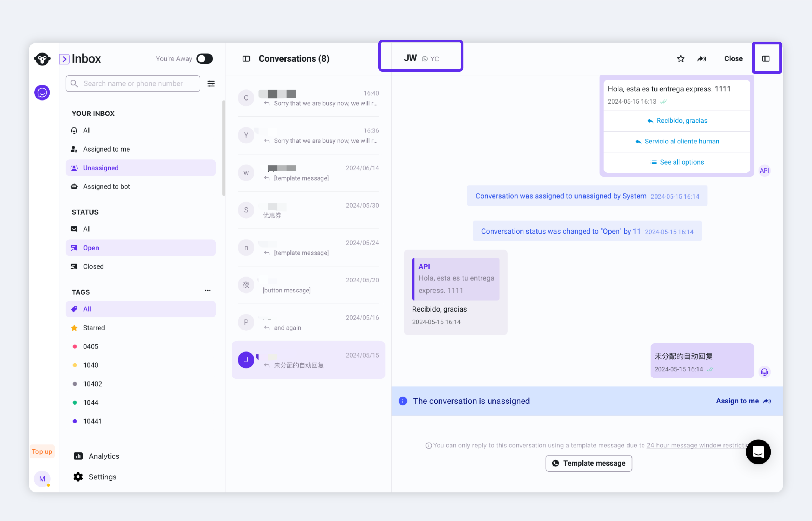The height and width of the screenshot is (521, 812).
Task: Collapse the conversations list panel icon
Action: click(246, 59)
